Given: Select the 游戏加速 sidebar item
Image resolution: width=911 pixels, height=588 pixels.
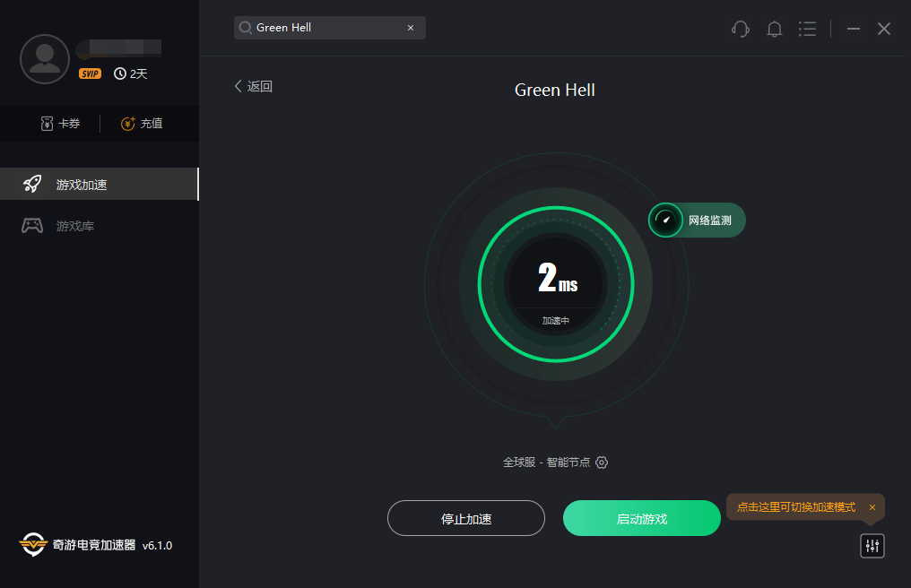Looking at the screenshot, I should coord(100,184).
